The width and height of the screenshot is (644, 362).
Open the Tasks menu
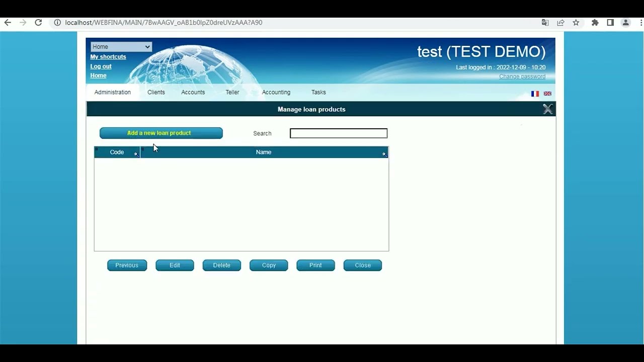pos(318,93)
